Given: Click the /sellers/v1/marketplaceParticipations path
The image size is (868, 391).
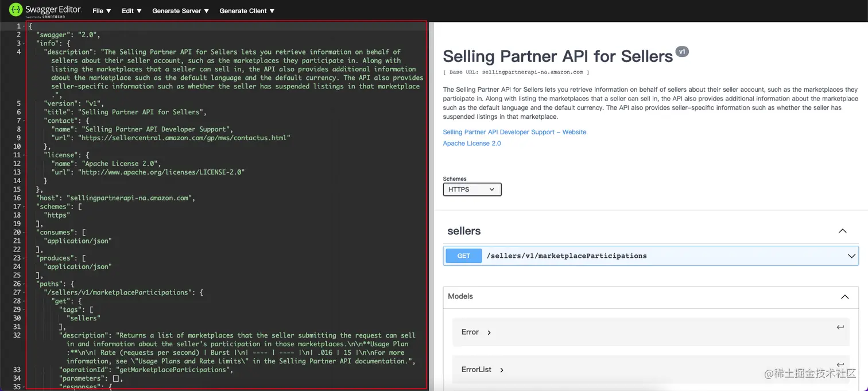Looking at the screenshot, I should pyautogui.click(x=567, y=256).
